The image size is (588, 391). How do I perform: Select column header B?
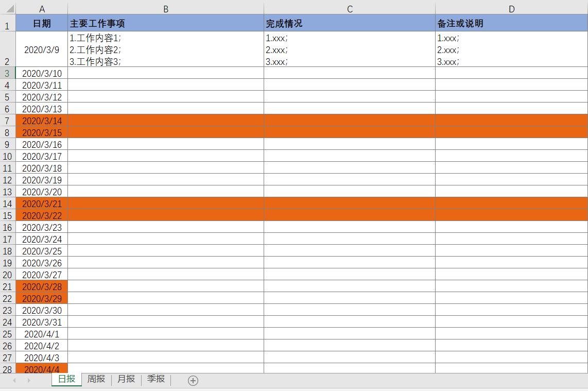click(165, 9)
